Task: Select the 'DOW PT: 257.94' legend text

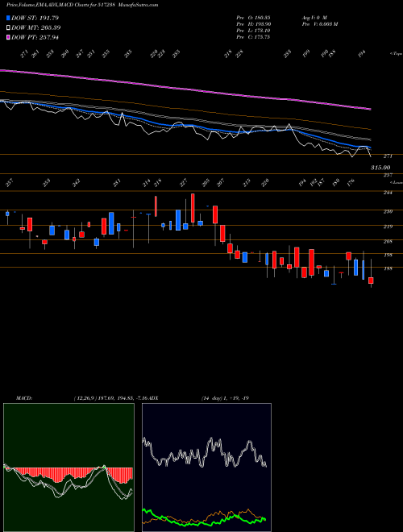Action: pyautogui.click(x=35, y=37)
